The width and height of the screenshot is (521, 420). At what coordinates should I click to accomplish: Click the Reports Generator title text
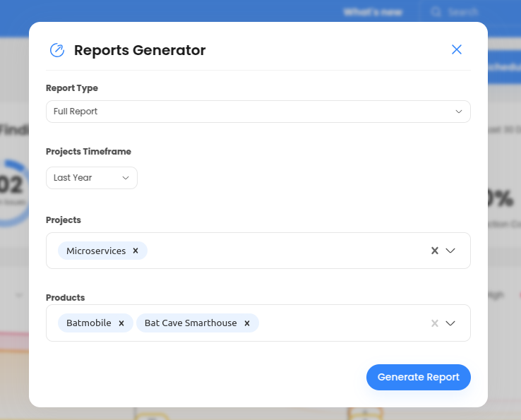(140, 50)
